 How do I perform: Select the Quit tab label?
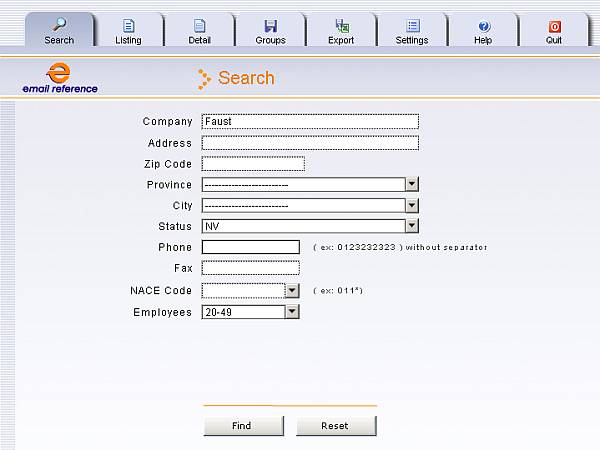pyautogui.click(x=554, y=40)
